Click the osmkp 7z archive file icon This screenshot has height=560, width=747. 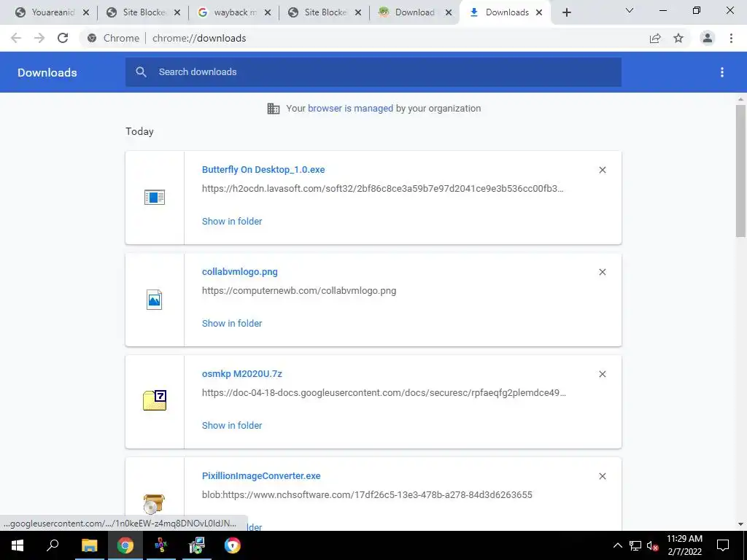(155, 400)
